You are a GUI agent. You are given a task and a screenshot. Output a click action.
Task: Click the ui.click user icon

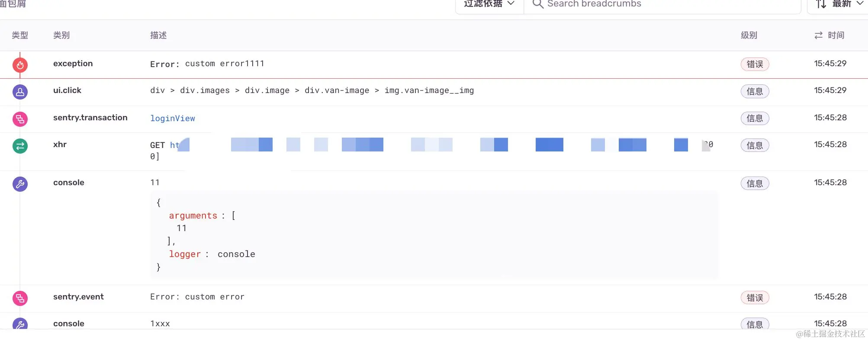click(x=20, y=92)
